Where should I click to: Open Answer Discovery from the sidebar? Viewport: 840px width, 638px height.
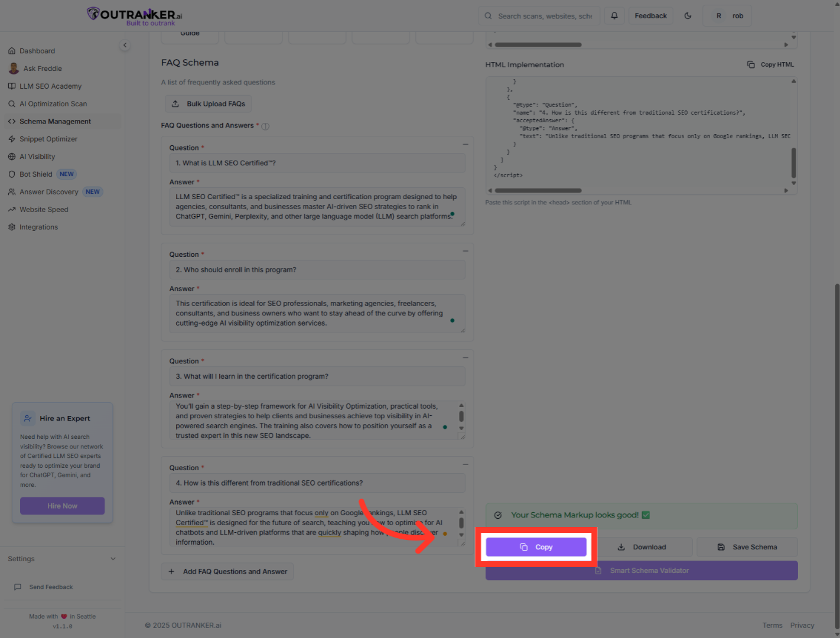coord(48,192)
